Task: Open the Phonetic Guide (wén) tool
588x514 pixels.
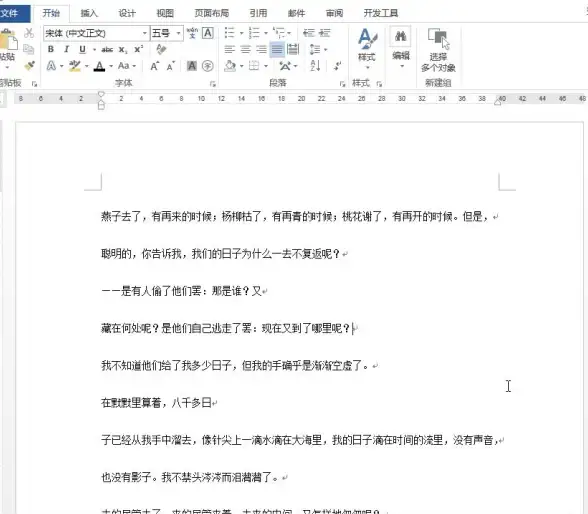Action: 192,33
